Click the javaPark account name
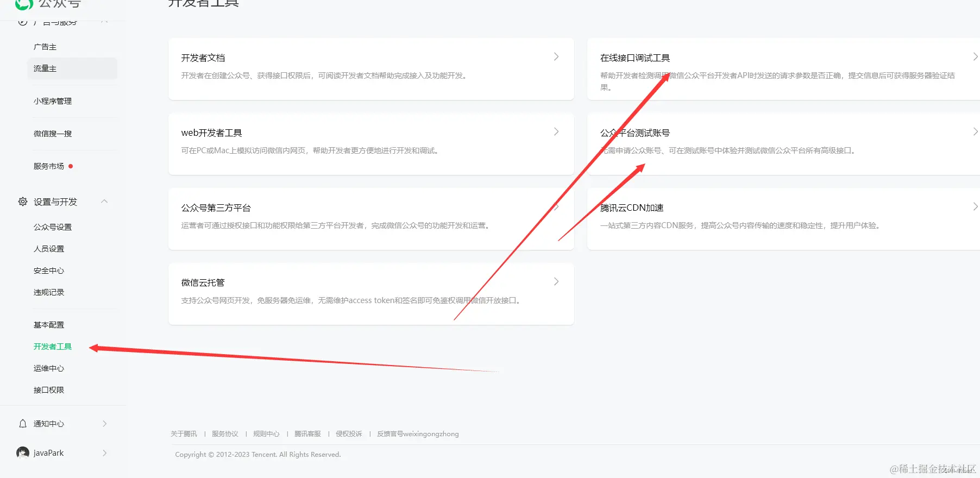 point(48,453)
